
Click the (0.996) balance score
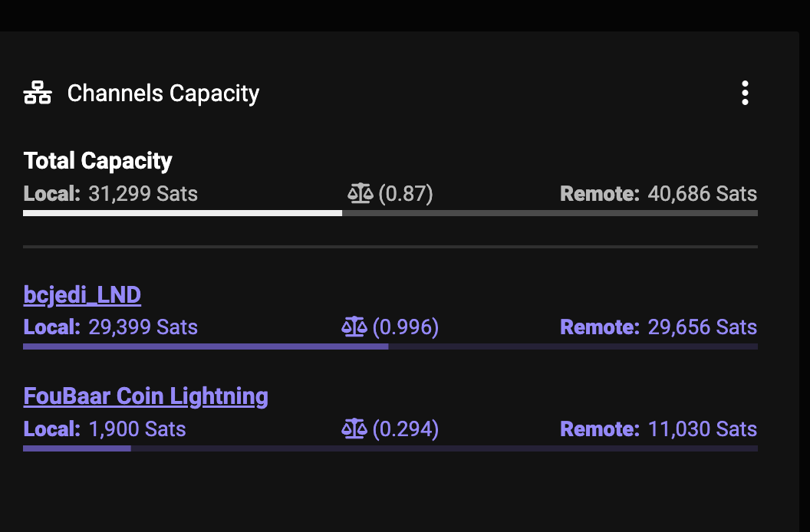(406, 327)
